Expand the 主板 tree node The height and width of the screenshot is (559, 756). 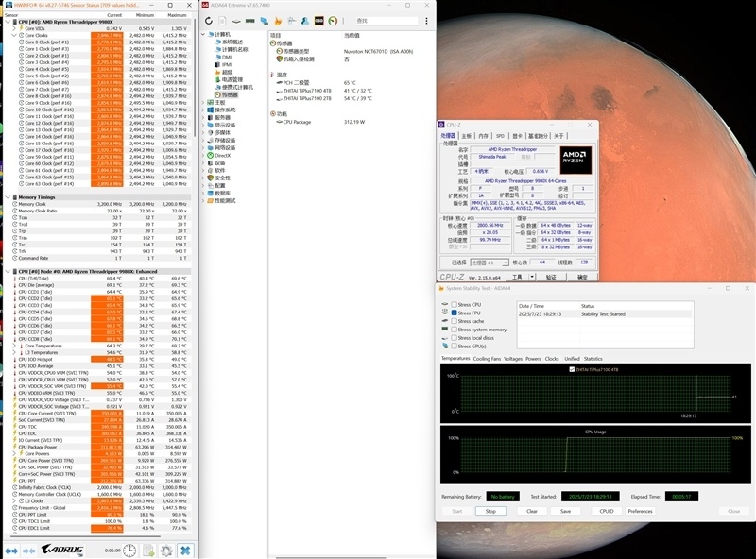pos(204,101)
